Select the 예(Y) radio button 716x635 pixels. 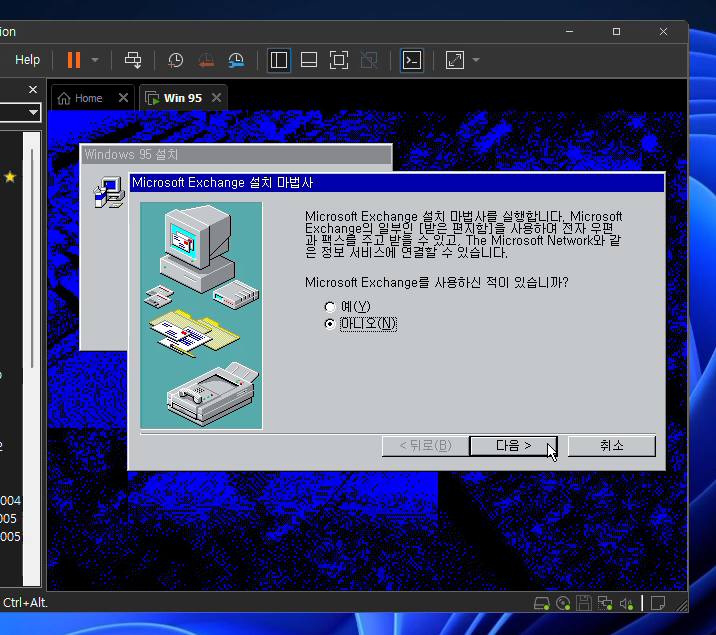[330, 307]
